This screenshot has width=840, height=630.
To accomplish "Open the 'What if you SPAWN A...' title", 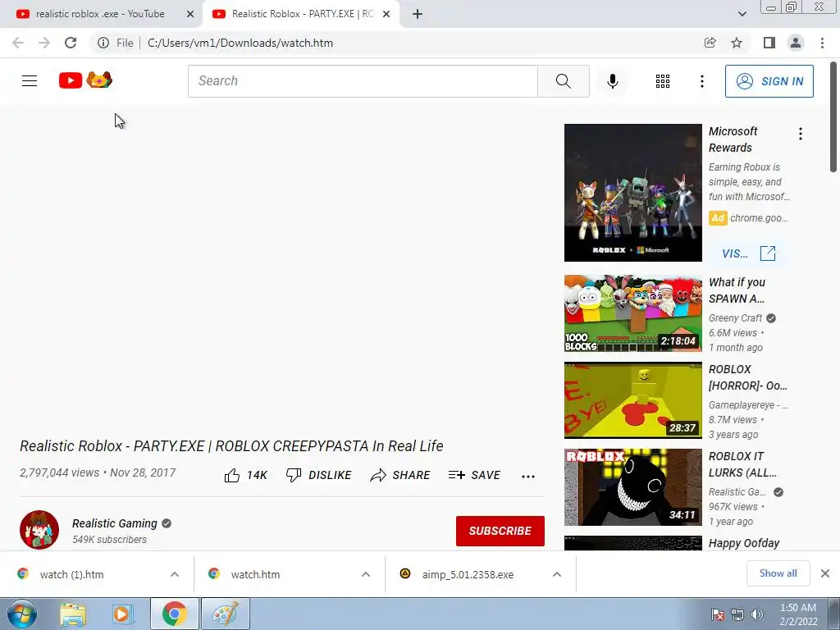I will click(x=737, y=290).
